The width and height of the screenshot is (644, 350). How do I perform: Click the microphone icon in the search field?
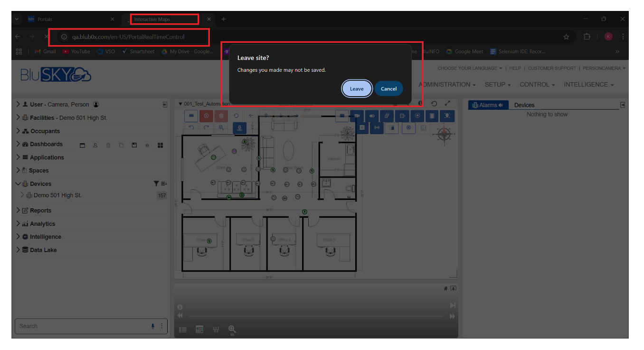click(x=152, y=326)
